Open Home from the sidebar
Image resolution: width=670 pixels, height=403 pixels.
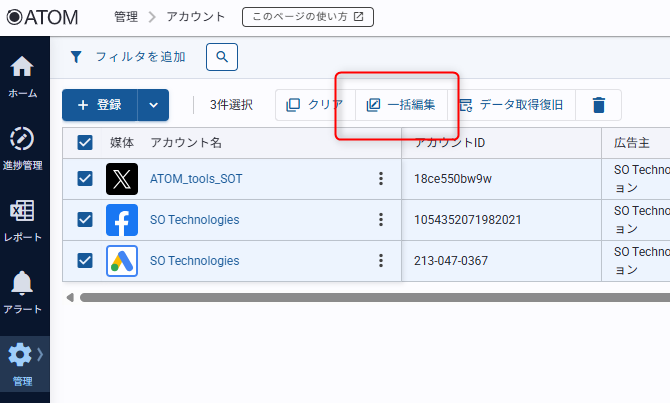22,75
